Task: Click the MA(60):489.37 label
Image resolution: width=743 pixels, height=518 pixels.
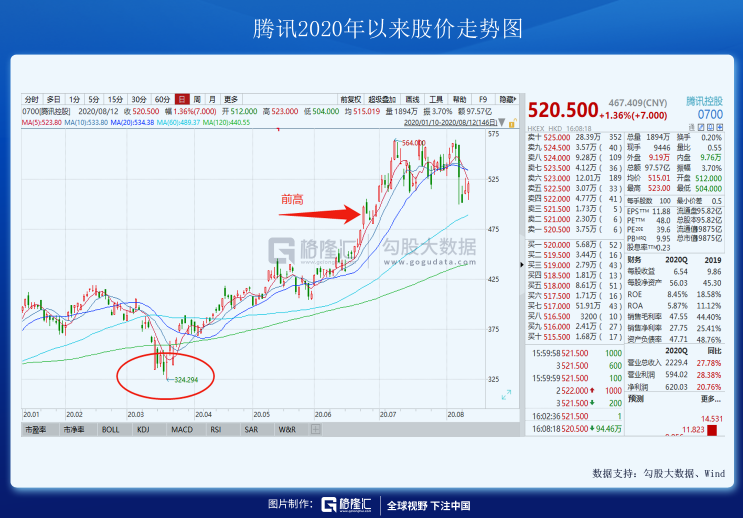Action: 179,123
